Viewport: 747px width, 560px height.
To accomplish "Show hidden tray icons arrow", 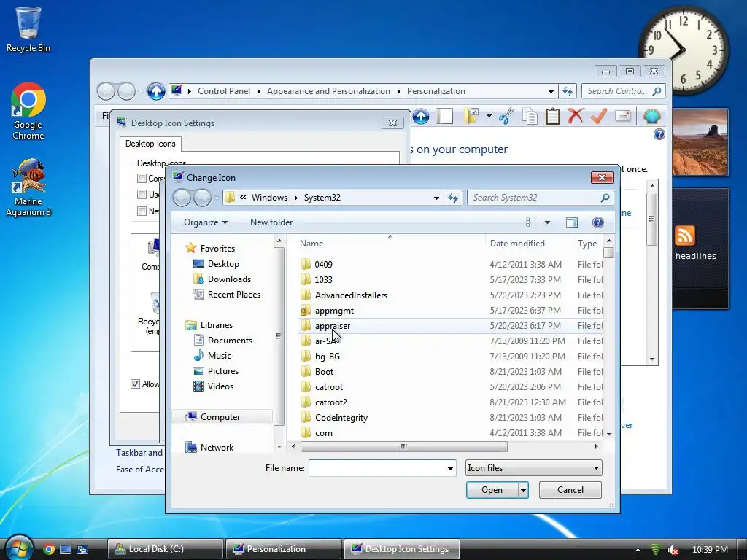I will (x=638, y=550).
